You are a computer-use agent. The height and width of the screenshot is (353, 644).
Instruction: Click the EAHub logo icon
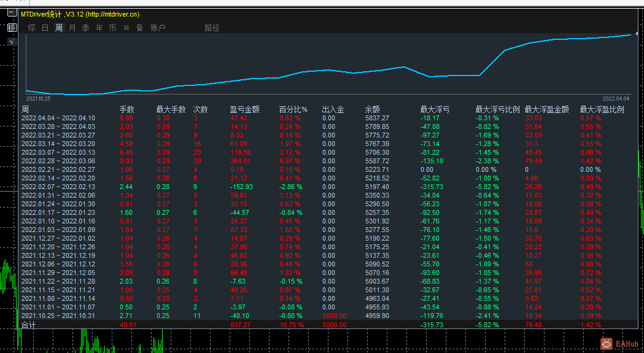coord(607,344)
